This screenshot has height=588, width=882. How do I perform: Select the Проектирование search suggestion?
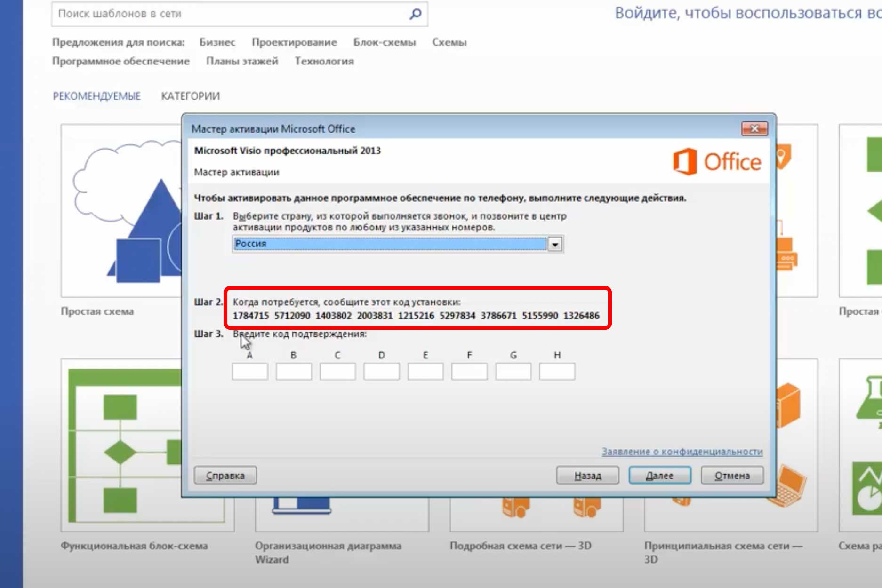294,42
